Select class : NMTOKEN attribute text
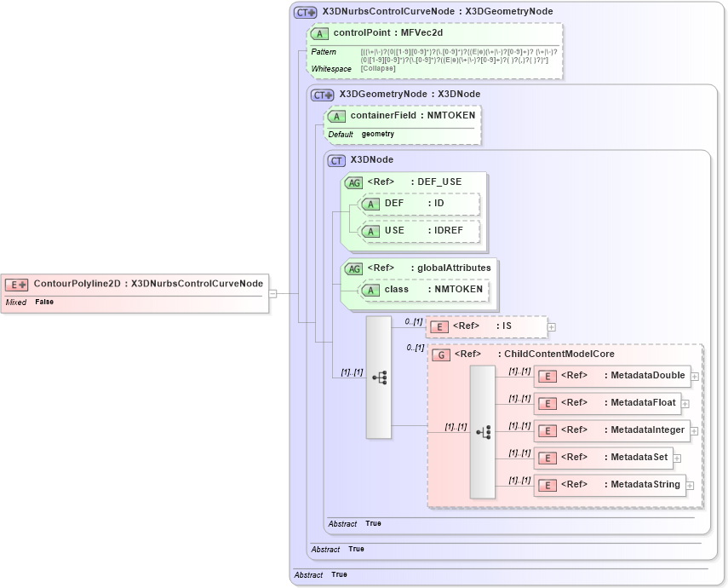 433,289
